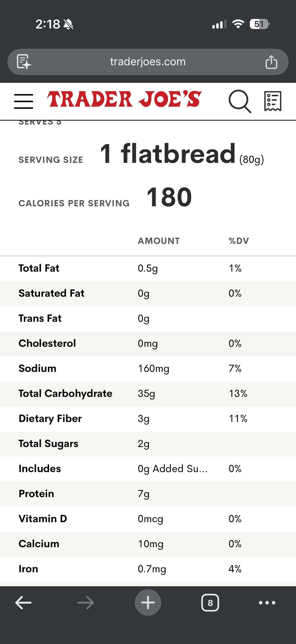Tap the 1 flatbread serving size text

(x=167, y=154)
